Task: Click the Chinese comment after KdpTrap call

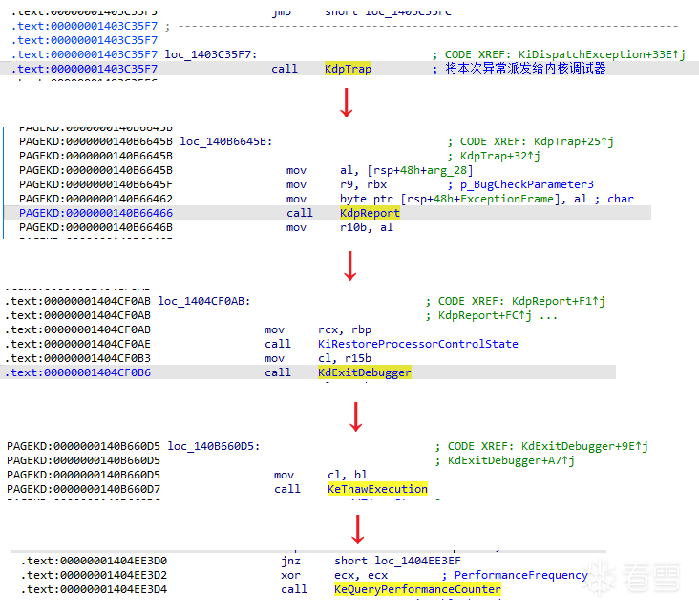Action: coord(525,68)
